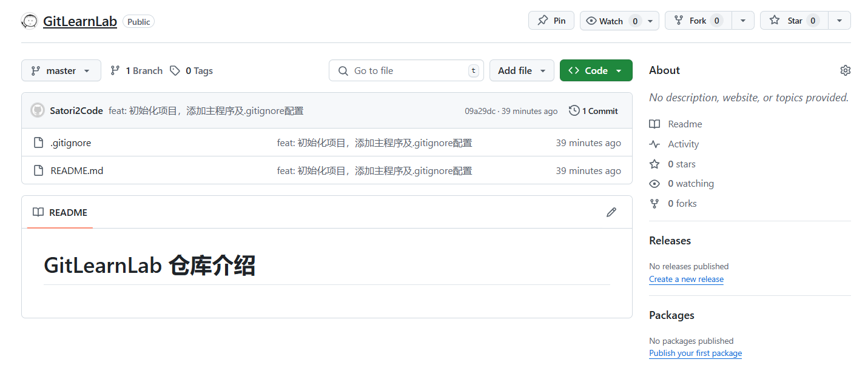The width and height of the screenshot is (868, 382).
Task: Open the .gitignore file
Action: pos(71,143)
